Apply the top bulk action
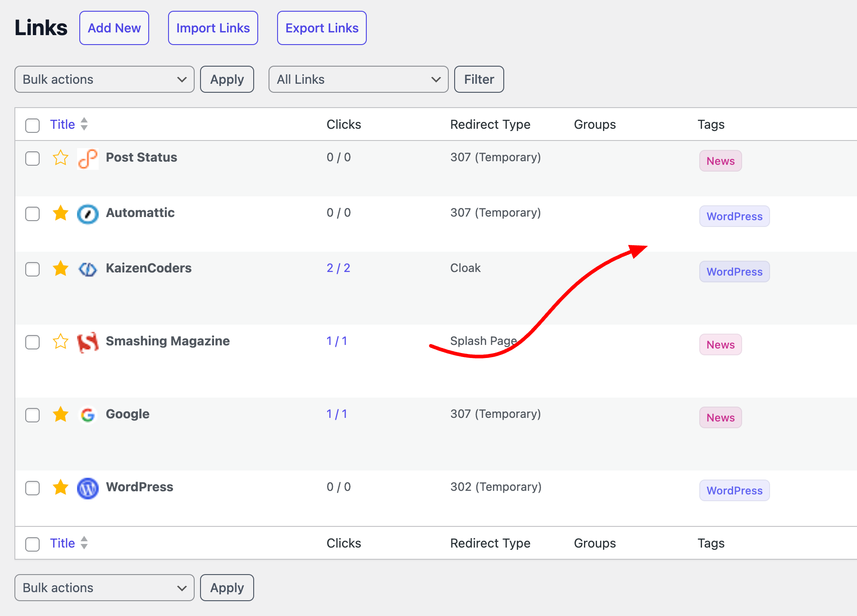 pos(227,79)
